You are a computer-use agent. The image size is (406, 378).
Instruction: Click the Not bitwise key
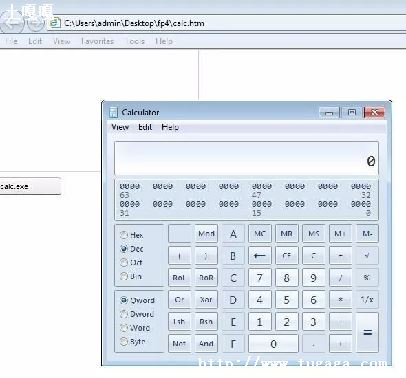click(179, 344)
